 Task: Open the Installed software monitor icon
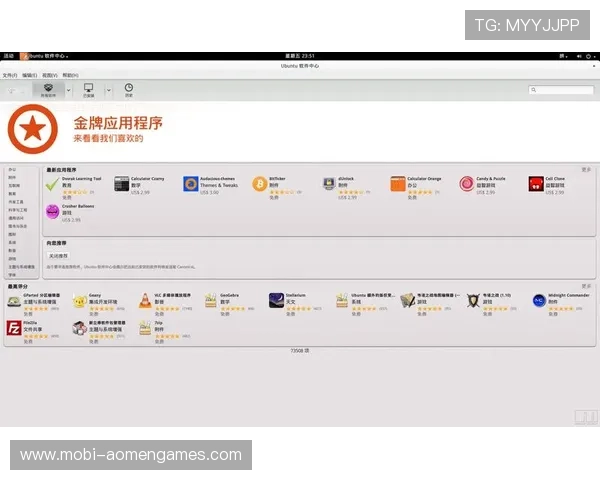[88, 90]
